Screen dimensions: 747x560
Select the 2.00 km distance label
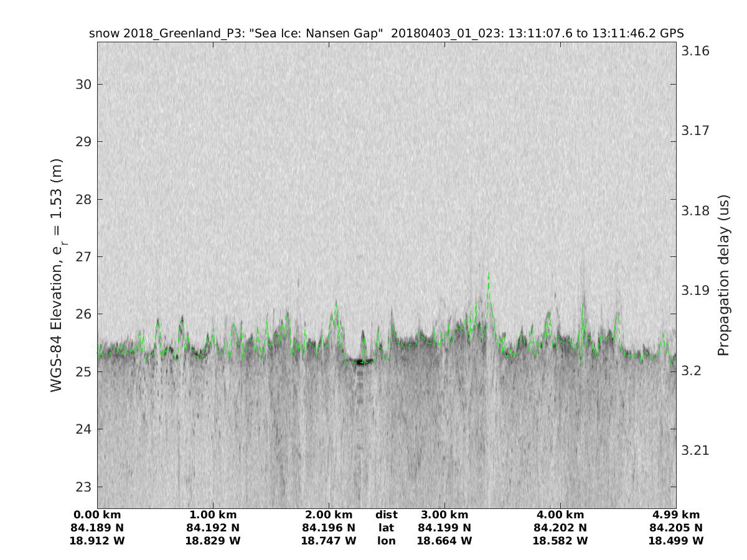(329, 515)
